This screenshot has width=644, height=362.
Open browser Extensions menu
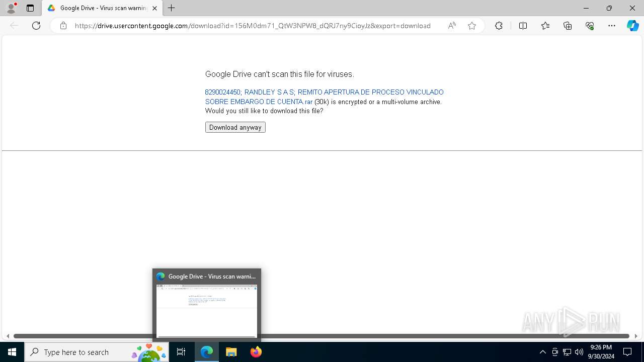click(499, 26)
